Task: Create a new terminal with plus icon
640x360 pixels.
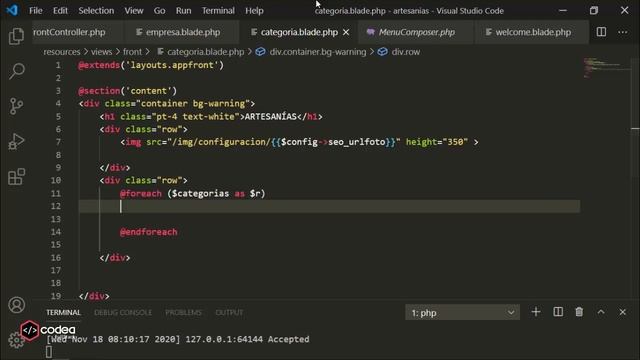Action: tap(536, 312)
